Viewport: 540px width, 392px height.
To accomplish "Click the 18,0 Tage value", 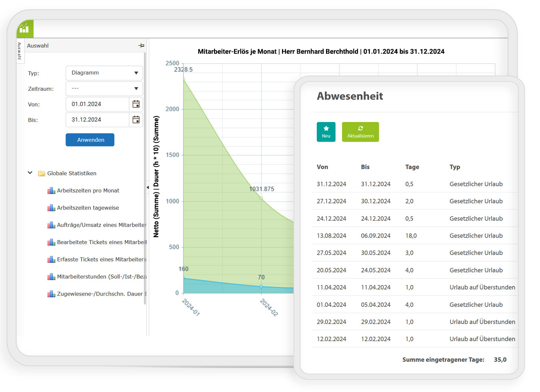I will 411,236.
